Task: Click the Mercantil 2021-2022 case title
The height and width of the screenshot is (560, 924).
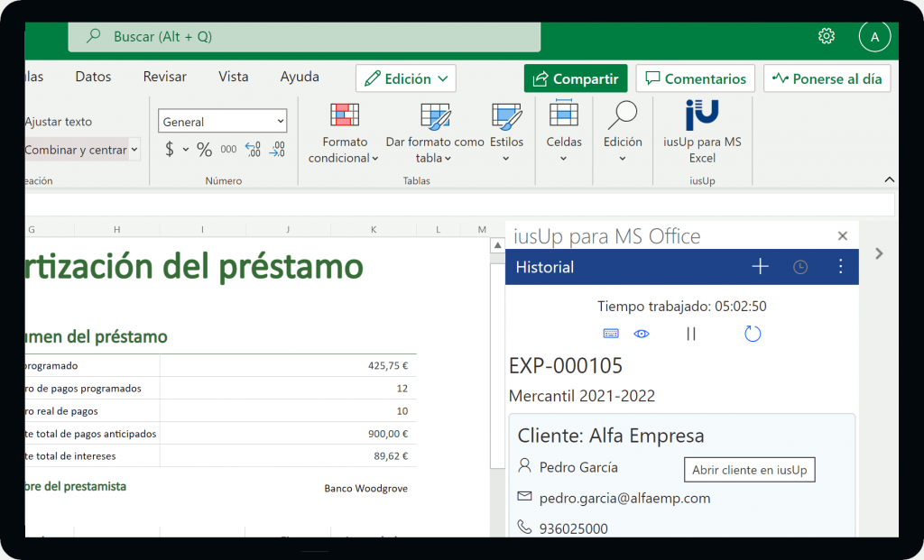Action: pos(582,396)
